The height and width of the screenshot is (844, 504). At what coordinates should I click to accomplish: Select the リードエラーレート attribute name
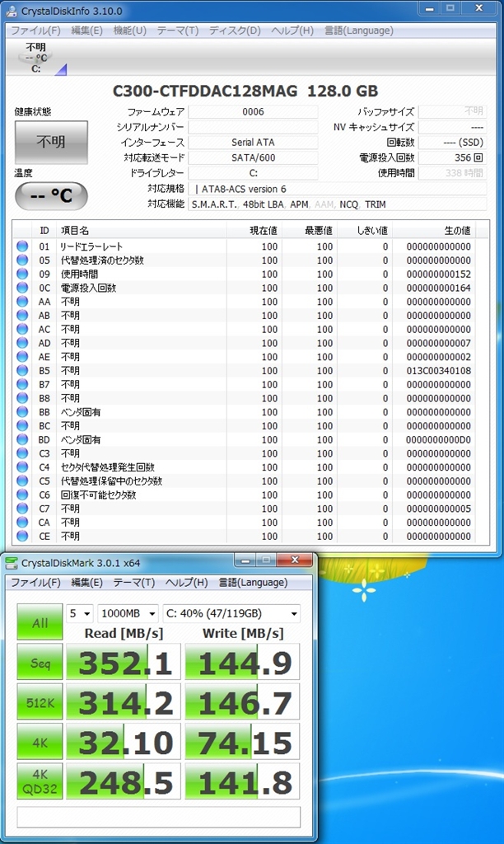click(x=91, y=246)
